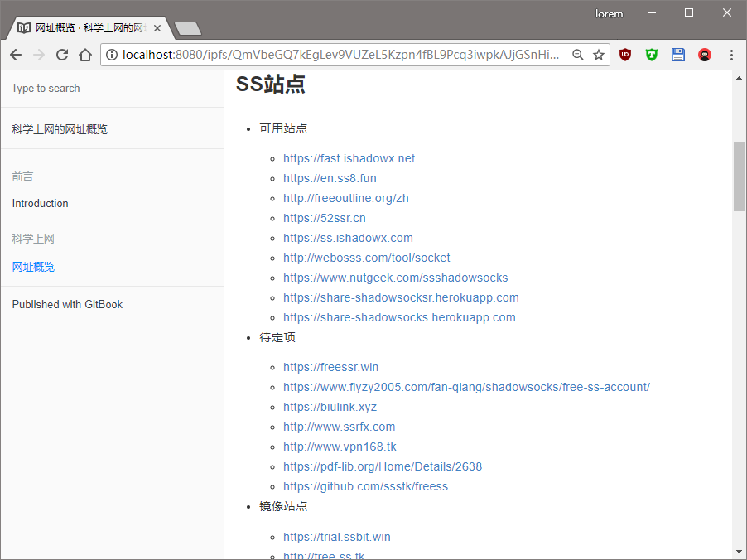Click the SS站点 heading
747x560 pixels.
(271, 84)
